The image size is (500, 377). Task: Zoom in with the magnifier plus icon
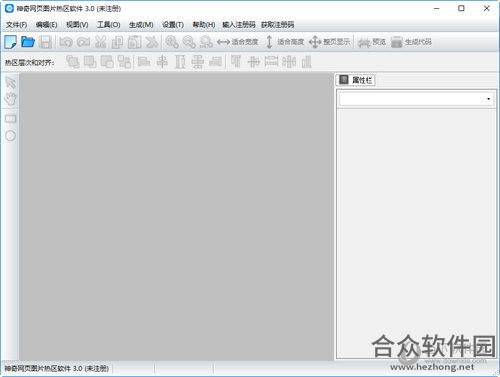(x=172, y=42)
